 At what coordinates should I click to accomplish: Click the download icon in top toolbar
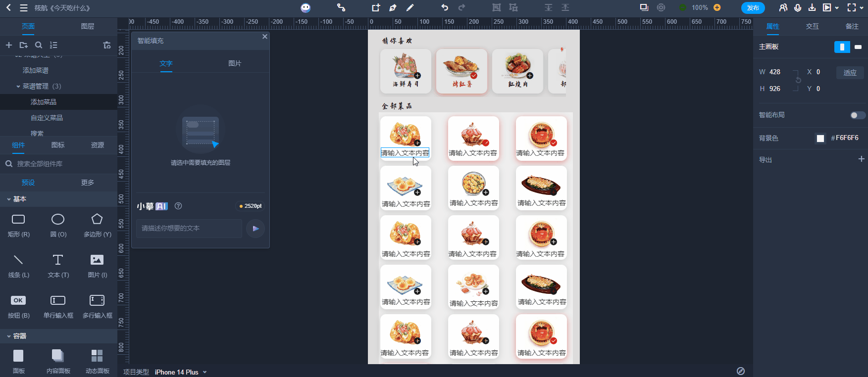(x=812, y=7)
